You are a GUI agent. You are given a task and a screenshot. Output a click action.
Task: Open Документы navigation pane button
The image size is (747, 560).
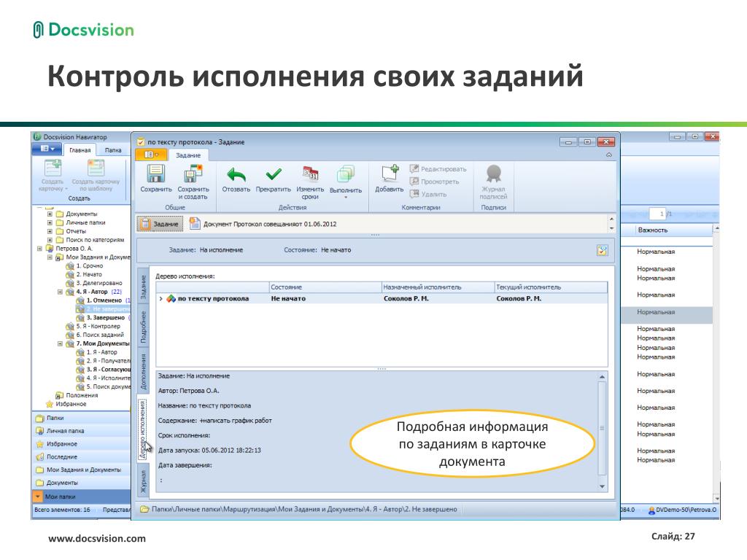point(81,483)
